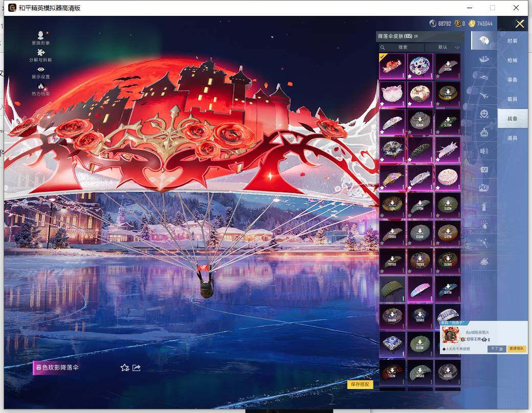Click the 不了 decline button in popup
The width and height of the screenshot is (532, 413).
click(x=497, y=349)
